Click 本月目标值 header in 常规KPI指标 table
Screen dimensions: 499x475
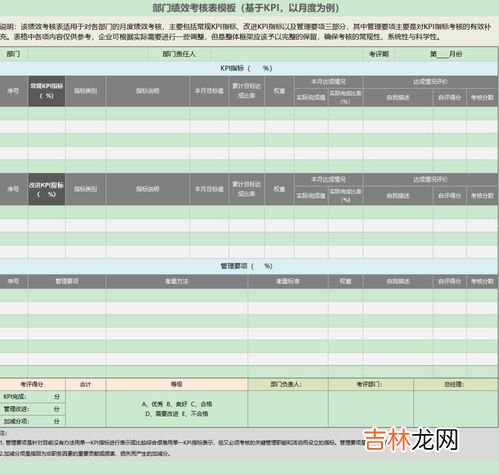209,91
